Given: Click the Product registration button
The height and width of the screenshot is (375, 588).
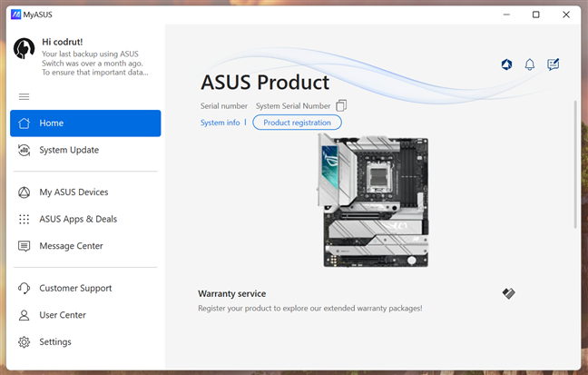Looking at the screenshot, I should [297, 123].
